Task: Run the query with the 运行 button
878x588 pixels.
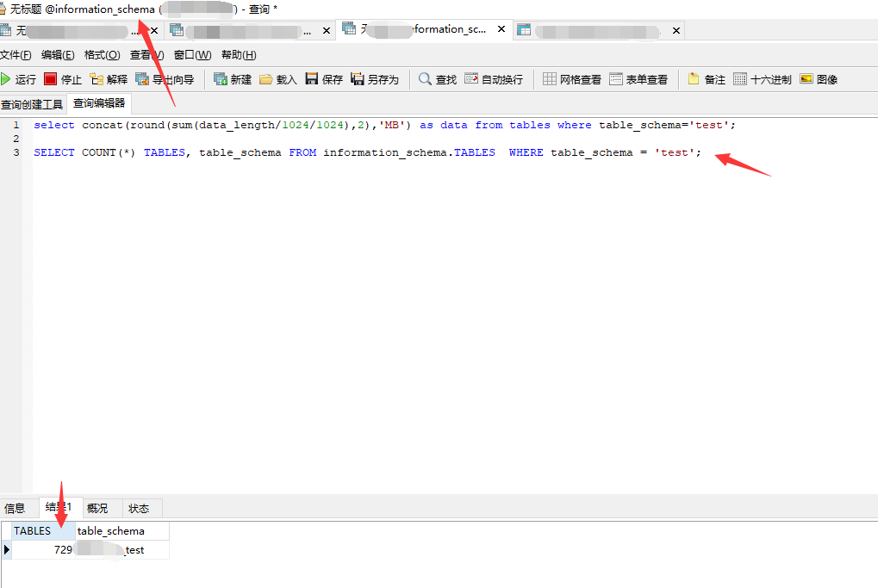Action: [18, 79]
